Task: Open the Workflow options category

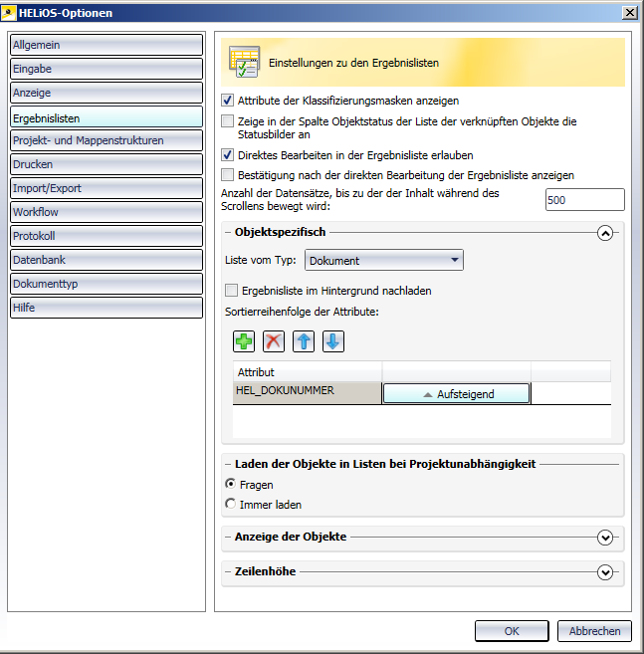Action: point(107,212)
